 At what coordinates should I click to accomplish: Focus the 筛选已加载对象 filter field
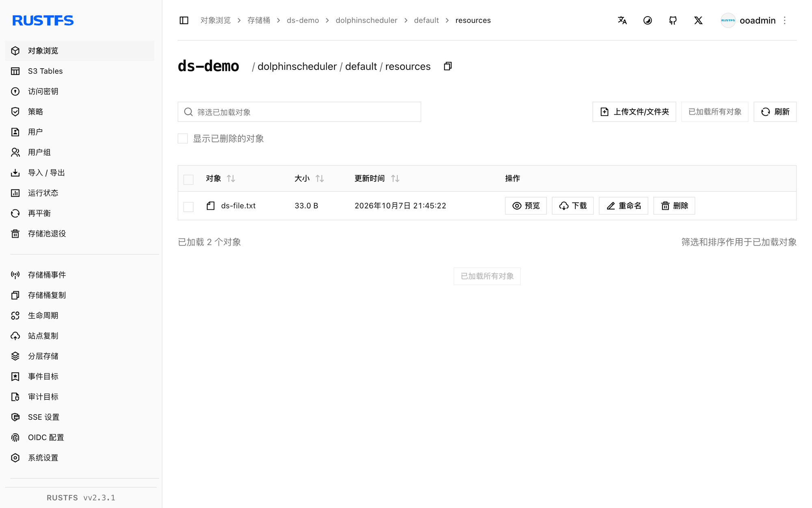(299, 112)
